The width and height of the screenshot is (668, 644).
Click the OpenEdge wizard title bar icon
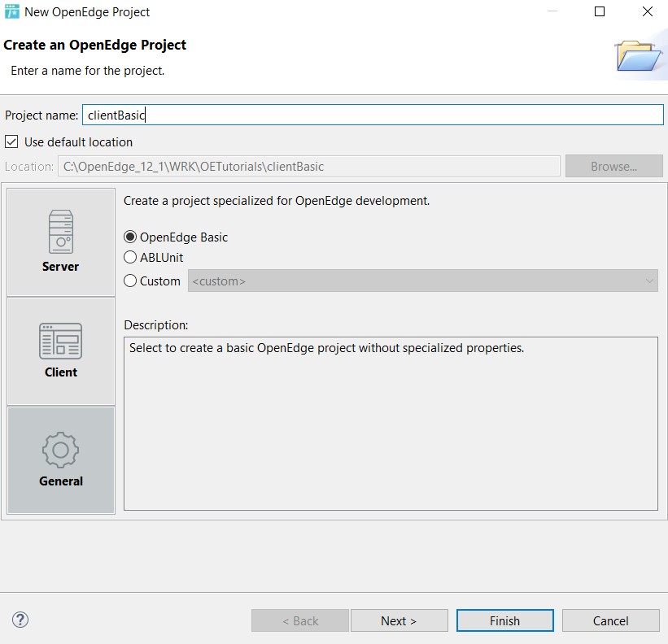pyautogui.click(x=11, y=11)
